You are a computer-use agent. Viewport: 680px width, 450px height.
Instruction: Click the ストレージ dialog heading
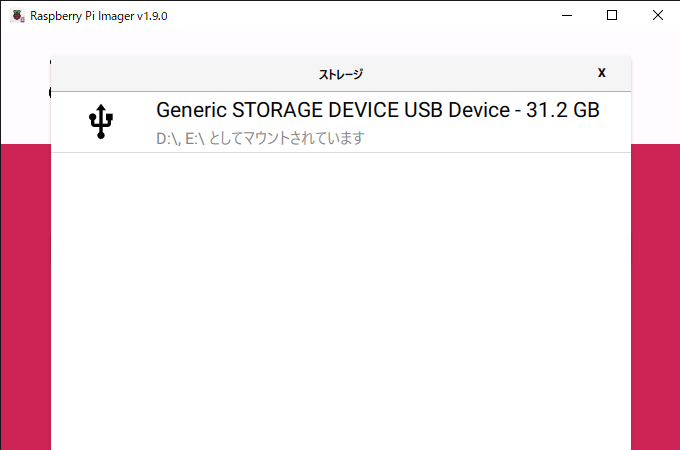click(x=341, y=75)
